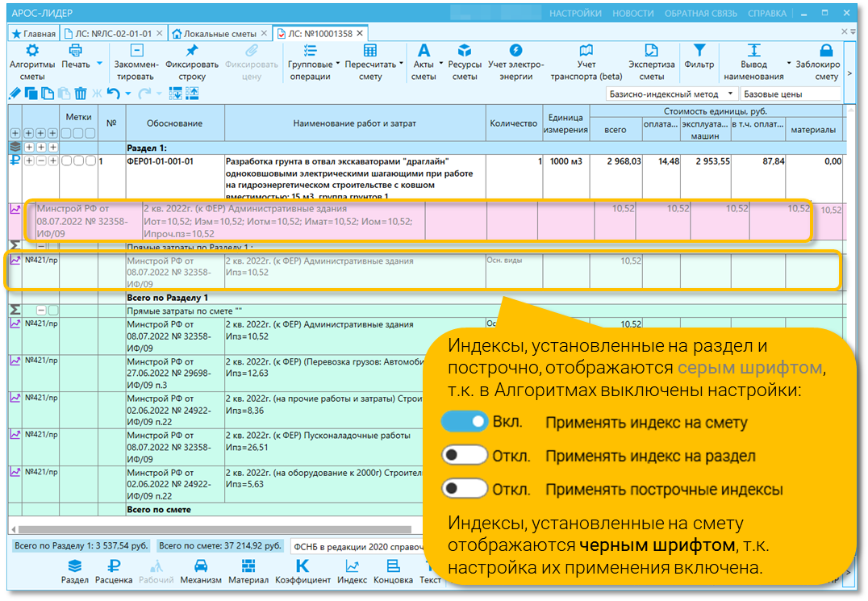868x601 pixels.
Task: Click the layers icon of Раздел 1 row
Action: [15, 147]
